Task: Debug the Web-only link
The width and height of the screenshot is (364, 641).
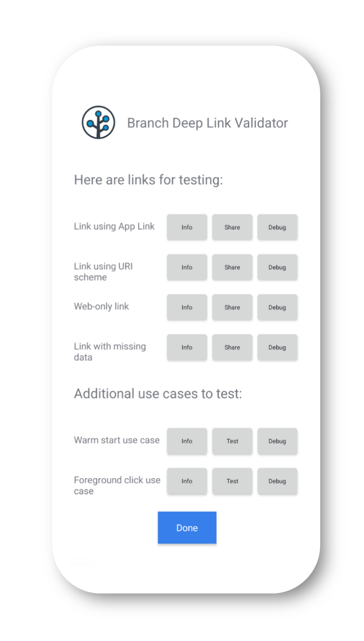Action: [277, 307]
